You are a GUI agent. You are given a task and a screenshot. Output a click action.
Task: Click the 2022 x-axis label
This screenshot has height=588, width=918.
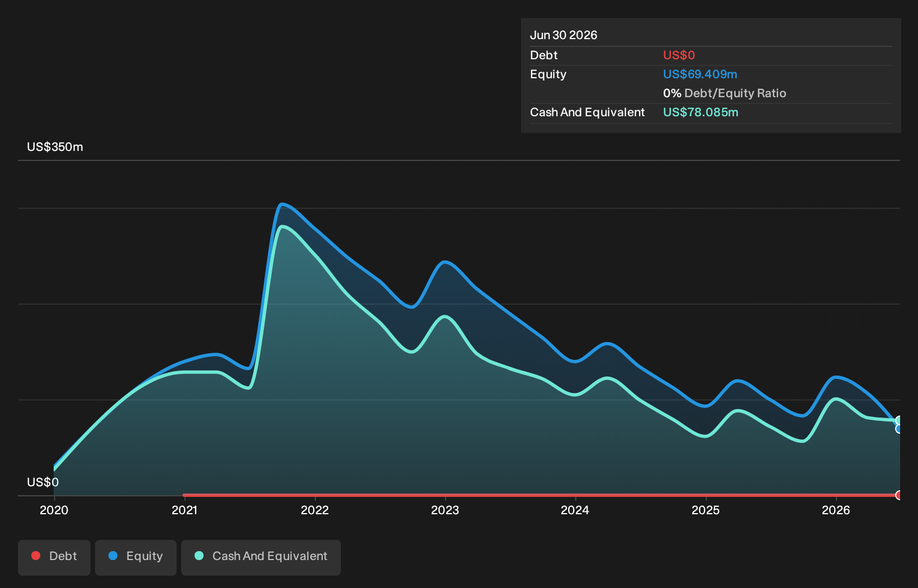[x=315, y=510]
